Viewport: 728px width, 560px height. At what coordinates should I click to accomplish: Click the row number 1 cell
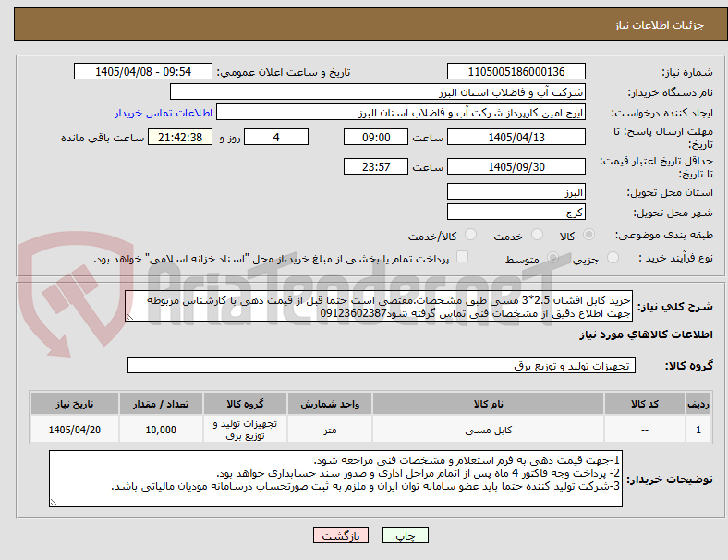[698, 430]
